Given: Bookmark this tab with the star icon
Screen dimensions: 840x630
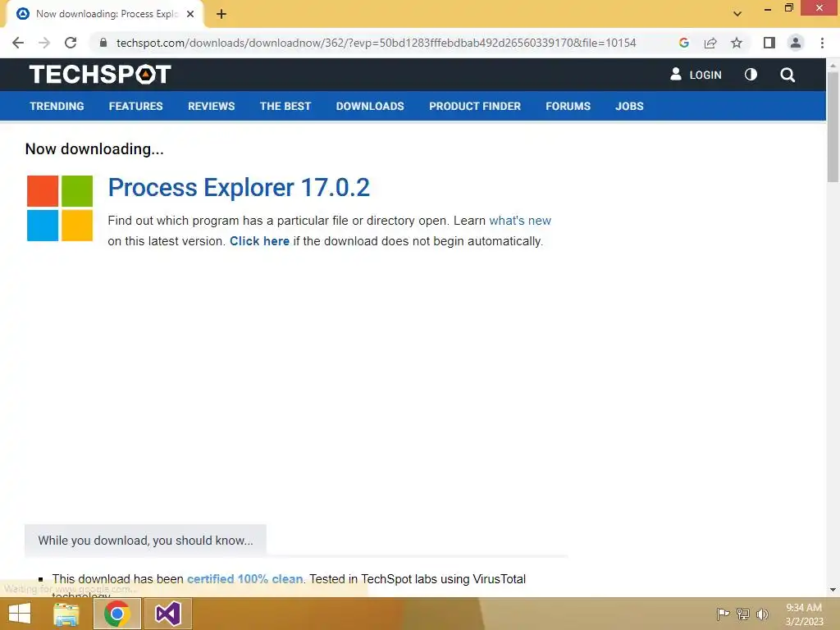Looking at the screenshot, I should click(737, 43).
